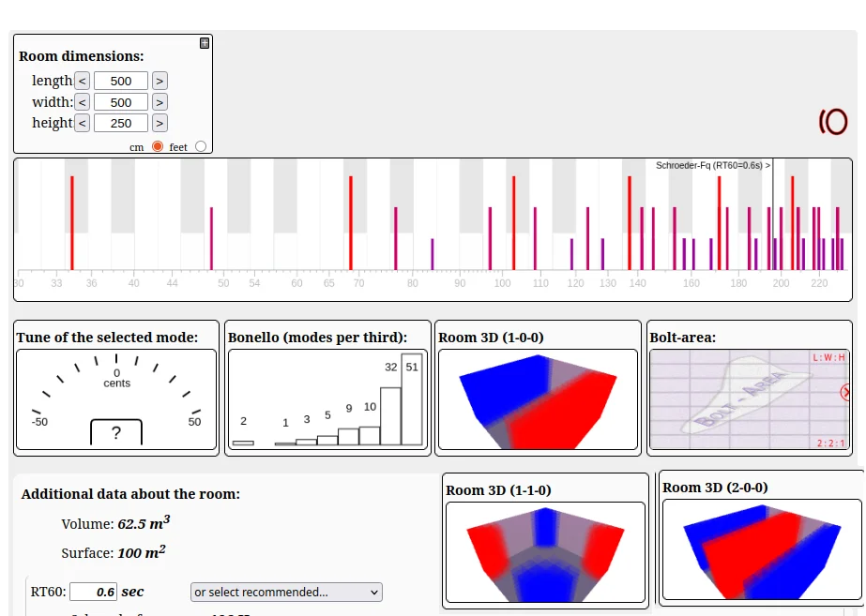This screenshot has height=616, width=866.
Task: Click the Bonello bar labeled 51
Action: [x=412, y=399]
